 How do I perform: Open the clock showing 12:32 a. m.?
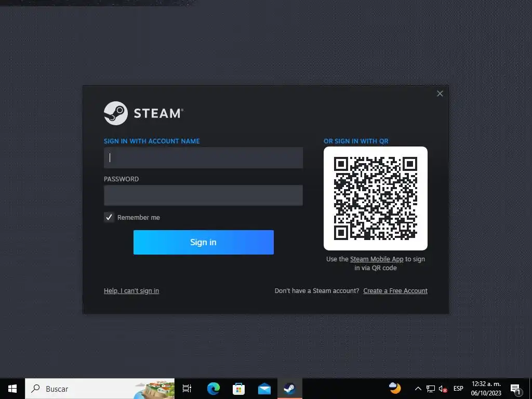486,389
